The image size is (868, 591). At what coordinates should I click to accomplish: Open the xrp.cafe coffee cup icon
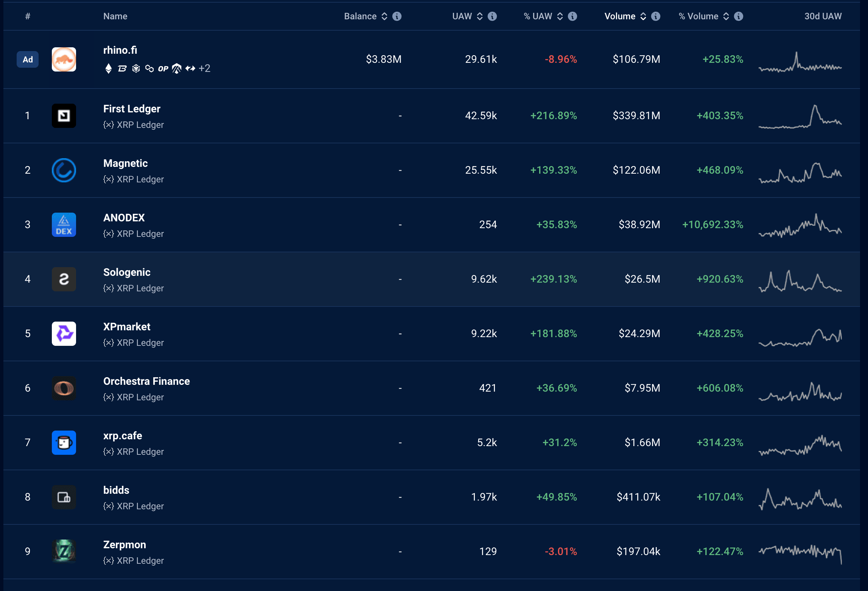pos(64,443)
